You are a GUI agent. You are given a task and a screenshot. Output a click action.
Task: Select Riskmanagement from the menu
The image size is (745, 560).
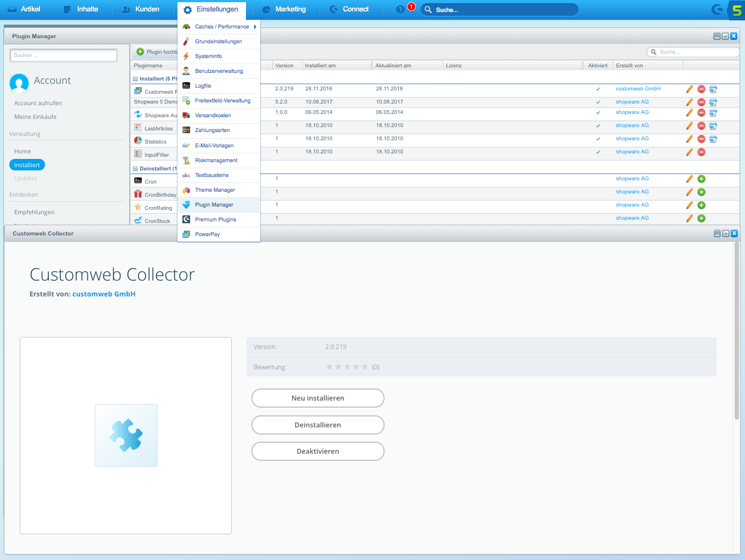pos(219,161)
